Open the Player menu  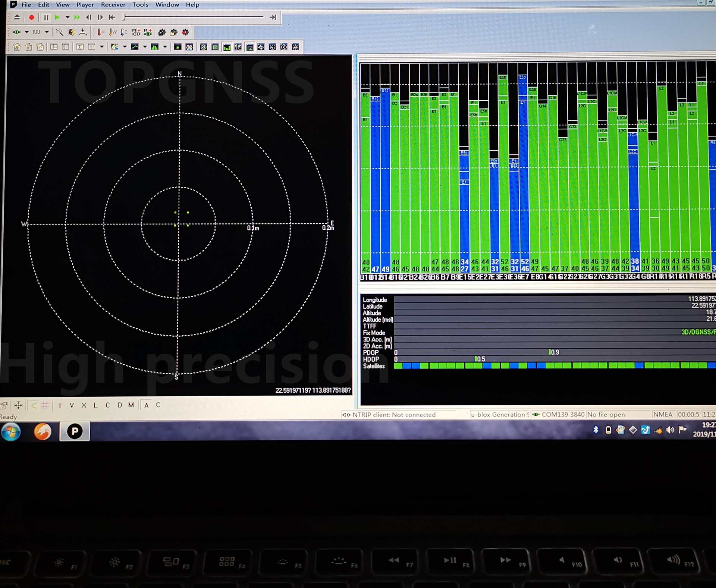click(85, 4)
